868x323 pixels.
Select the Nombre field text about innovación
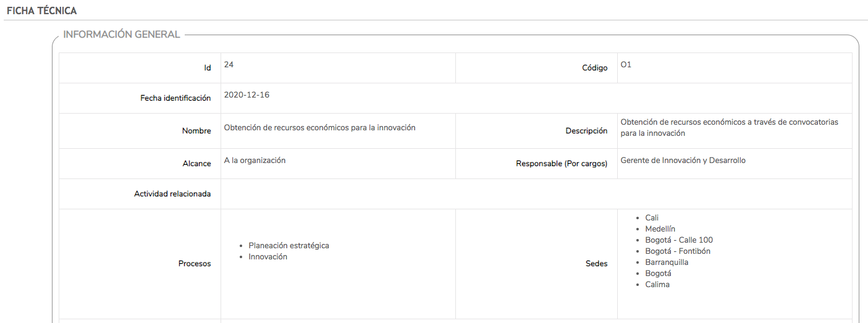tap(319, 128)
